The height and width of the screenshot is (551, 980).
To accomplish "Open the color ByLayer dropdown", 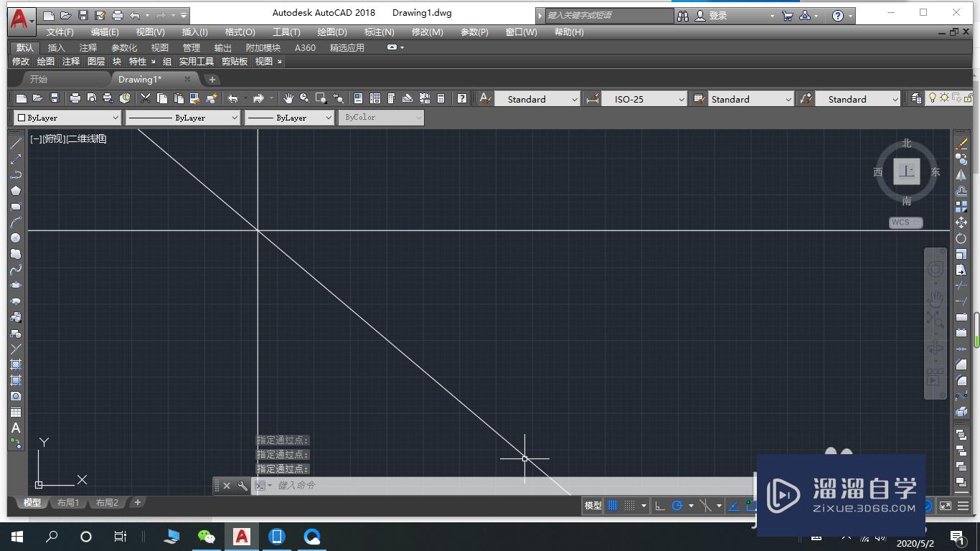I will point(68,118).
